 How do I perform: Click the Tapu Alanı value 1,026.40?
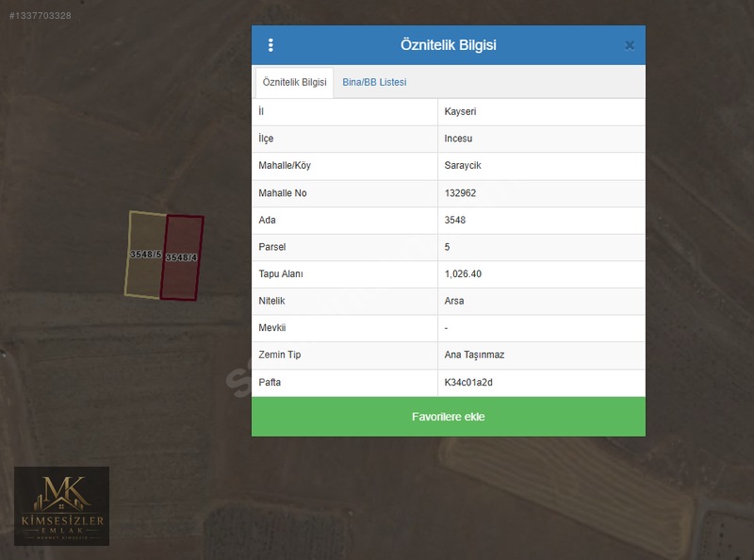(x=463, y=274)
